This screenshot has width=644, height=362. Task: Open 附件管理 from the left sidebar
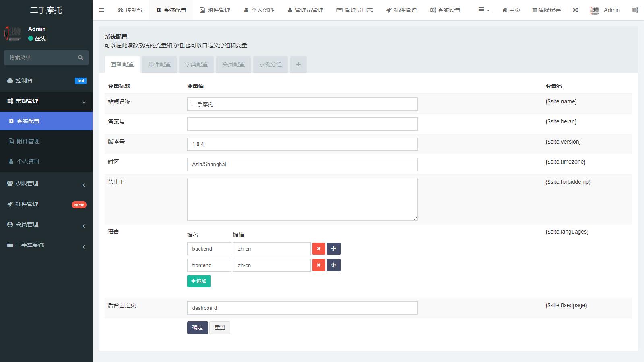click(28, 141)
